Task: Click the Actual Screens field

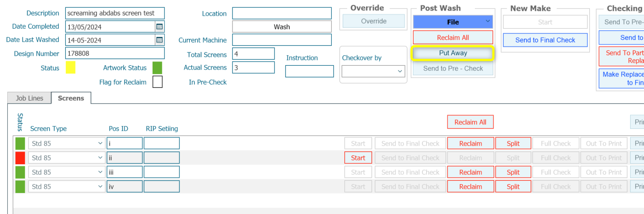Action: [253, 67]
